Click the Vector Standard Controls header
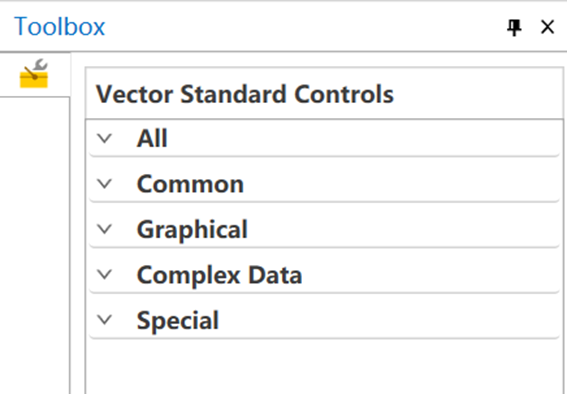The image size is (567, 394). 245,94
